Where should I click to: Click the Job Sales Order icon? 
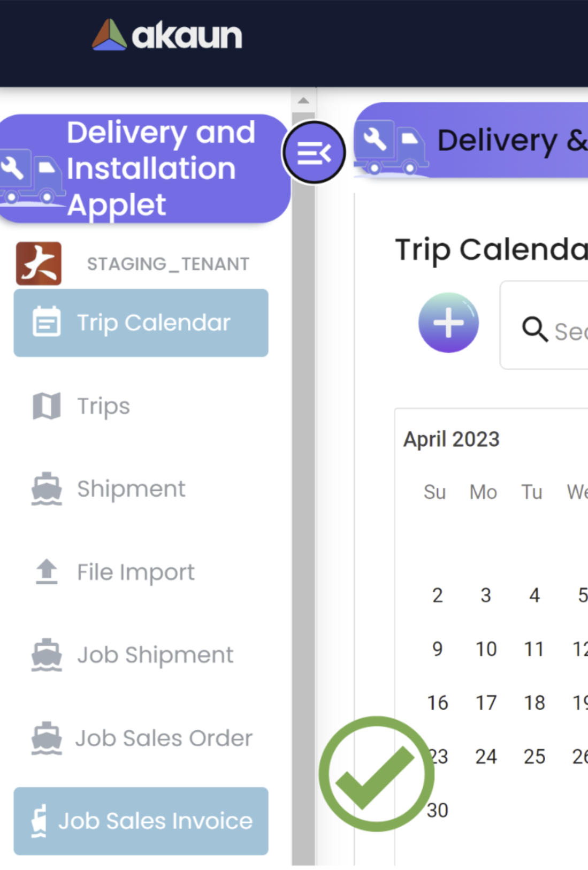pos(47,738)
